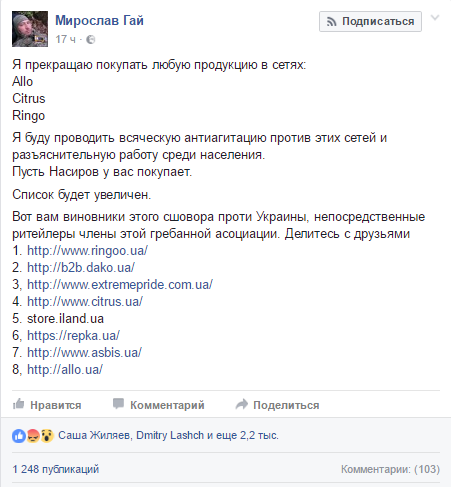Click the Подписаться follow button
451x487 pixels.
click(x=370, y=22)
